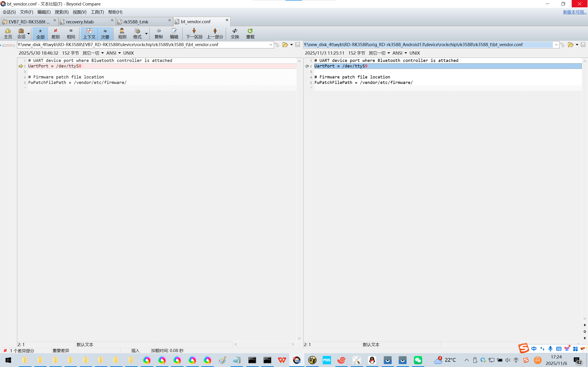Open the left pane ANSI encoding dropdown
Viewport: 588px width, 367px height.
click(113, 53)
